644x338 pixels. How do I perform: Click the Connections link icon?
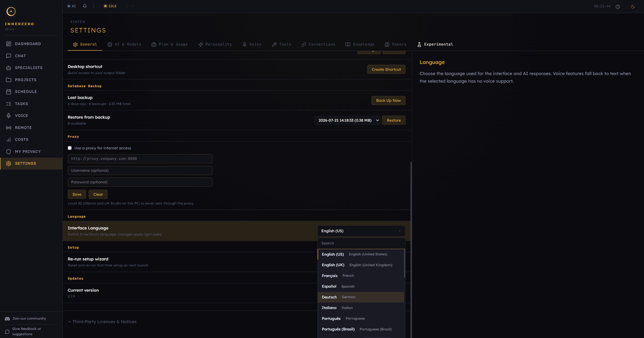pyautogui.click(x=303, y=45)
